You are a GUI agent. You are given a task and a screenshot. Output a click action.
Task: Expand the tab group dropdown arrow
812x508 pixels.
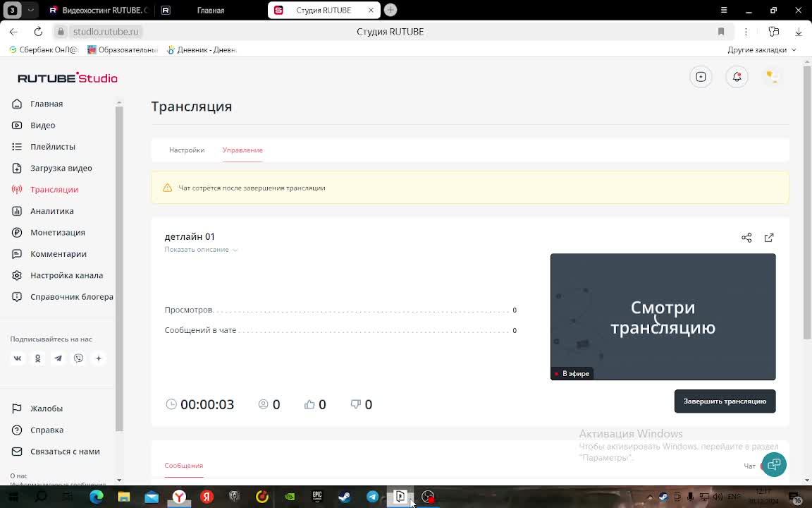click(x=30, y=10)
